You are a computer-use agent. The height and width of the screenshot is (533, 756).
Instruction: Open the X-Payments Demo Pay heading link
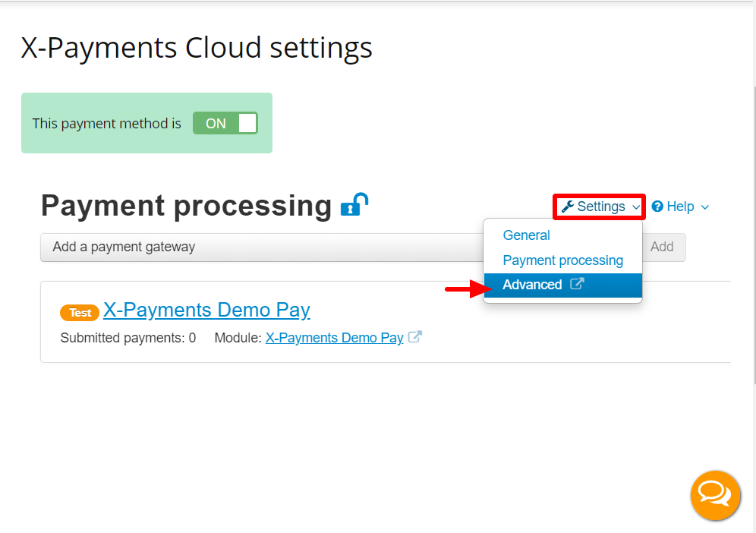click(207, 310)
